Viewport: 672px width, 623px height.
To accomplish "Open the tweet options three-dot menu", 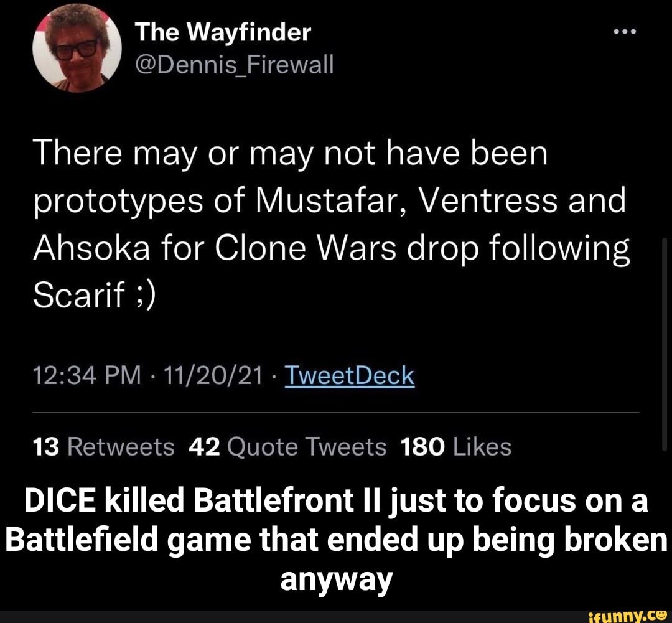I will coord(624,31).
